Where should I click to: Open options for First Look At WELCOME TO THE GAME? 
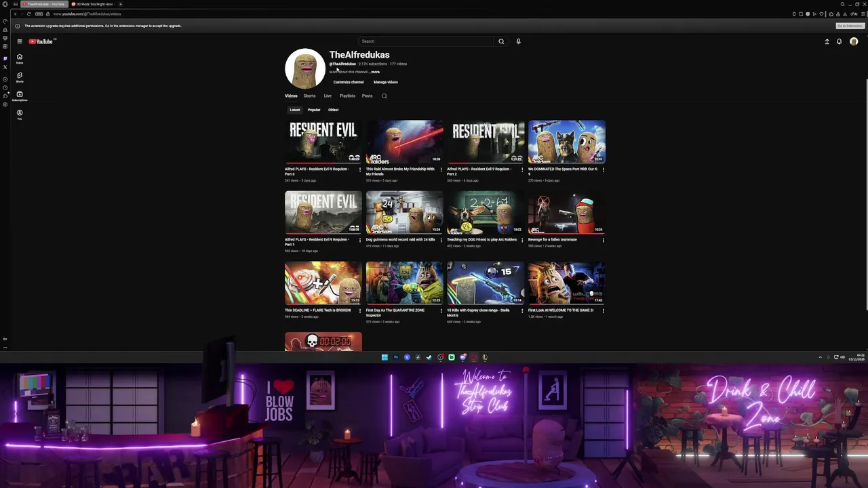(x=604, y=310)
